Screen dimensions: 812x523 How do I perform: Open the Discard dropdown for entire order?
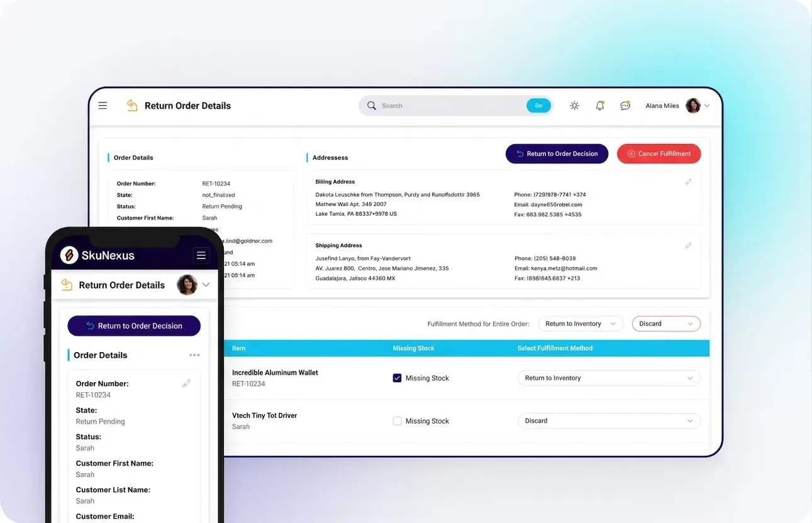point(665,324)
